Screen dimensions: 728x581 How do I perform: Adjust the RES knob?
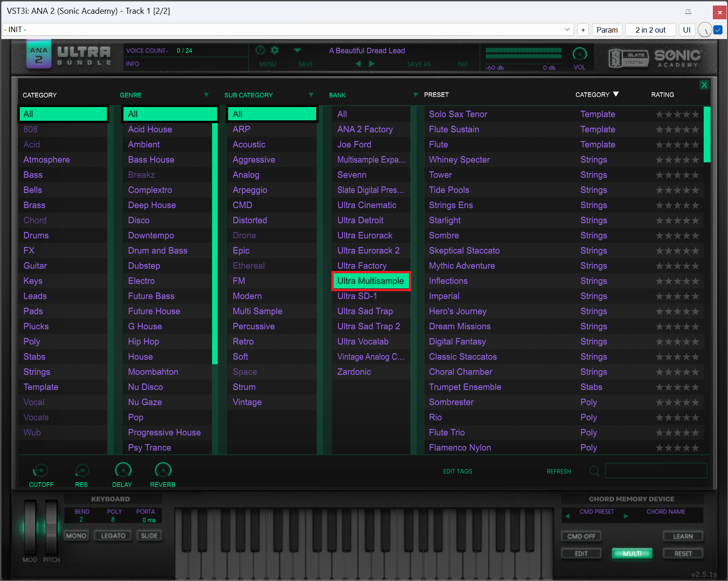point(82,470)
